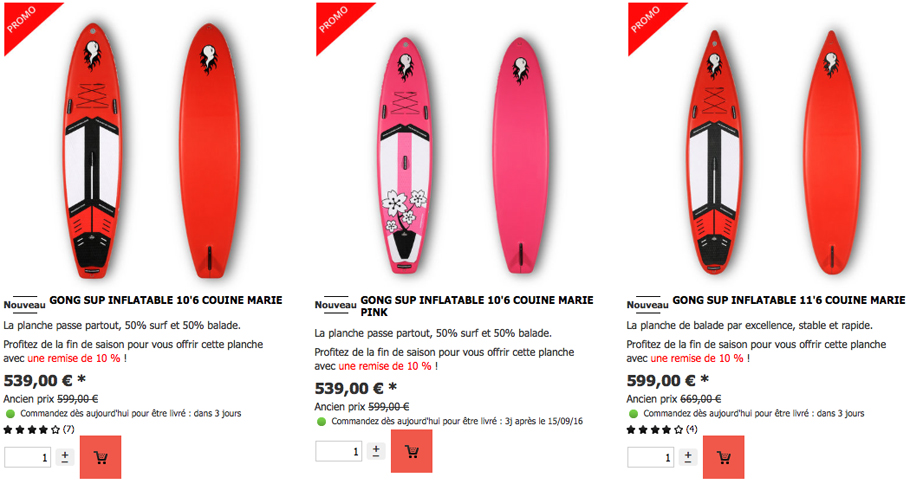Focus the quantity field of the Pink board
Viewport: 910px width, 484px height.
click(339, 451)
